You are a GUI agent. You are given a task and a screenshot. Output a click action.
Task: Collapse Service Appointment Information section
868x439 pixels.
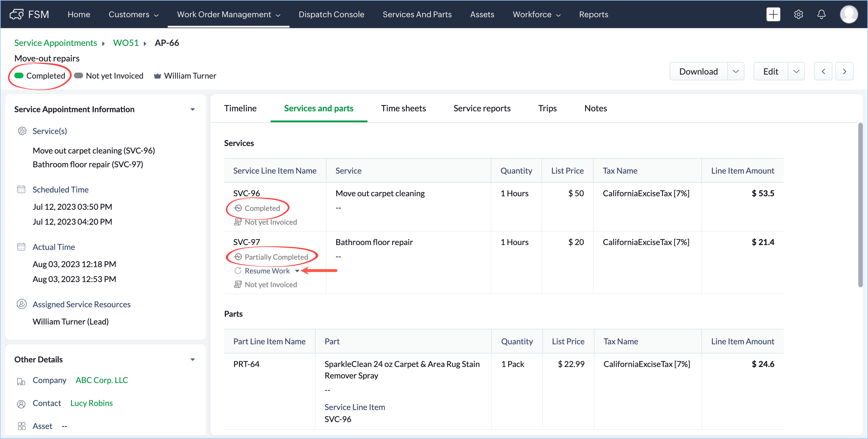tap(193, 109)
